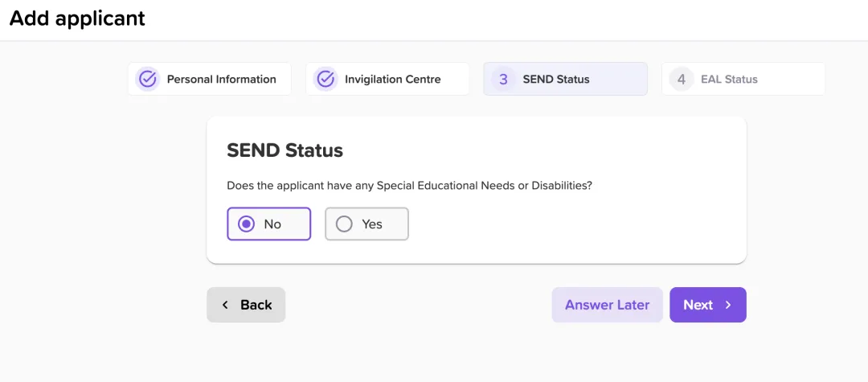The image size is (868, 382).
Task: Click the step 4 number circle
Action: pos(681,79)
